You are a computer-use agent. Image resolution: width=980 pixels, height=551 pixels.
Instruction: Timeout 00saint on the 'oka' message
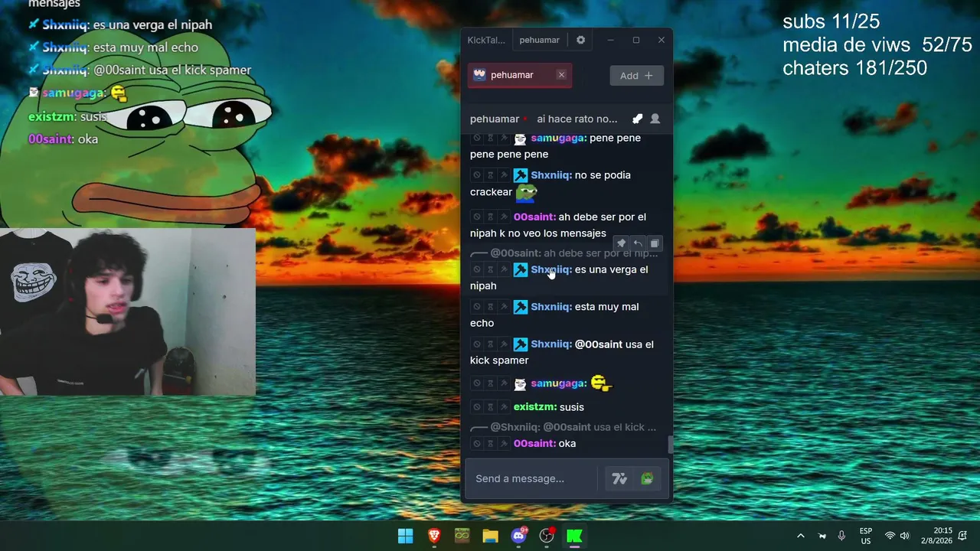491,444
